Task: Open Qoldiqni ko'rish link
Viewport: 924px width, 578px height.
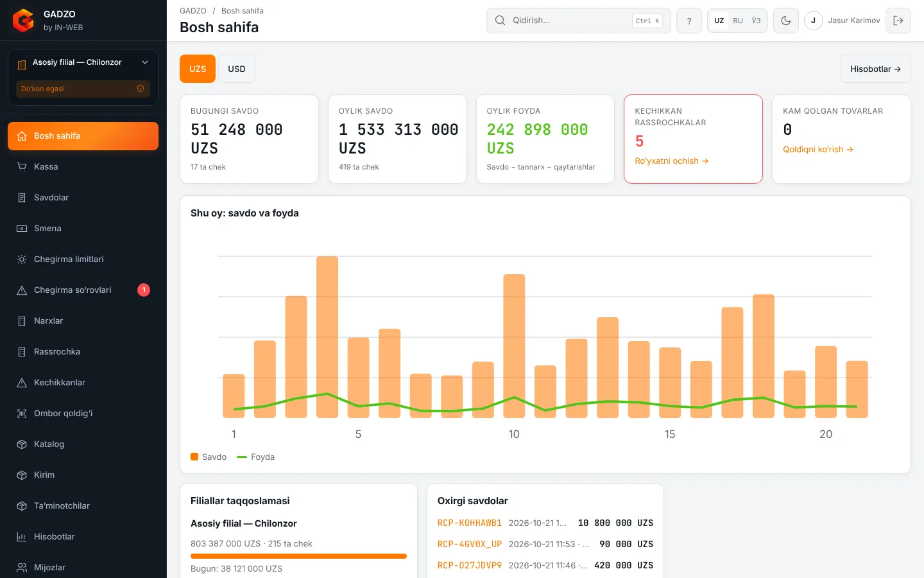Action: [x=818, y=150]
